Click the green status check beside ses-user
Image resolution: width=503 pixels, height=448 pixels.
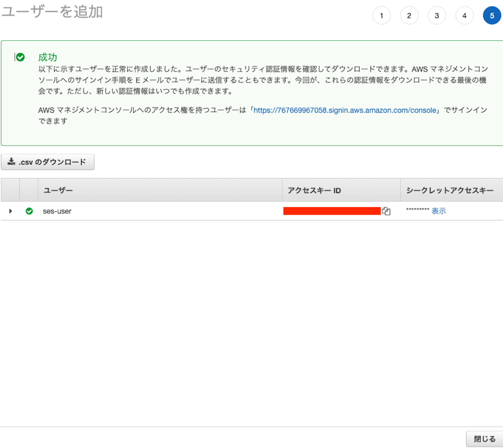point(29,211)
